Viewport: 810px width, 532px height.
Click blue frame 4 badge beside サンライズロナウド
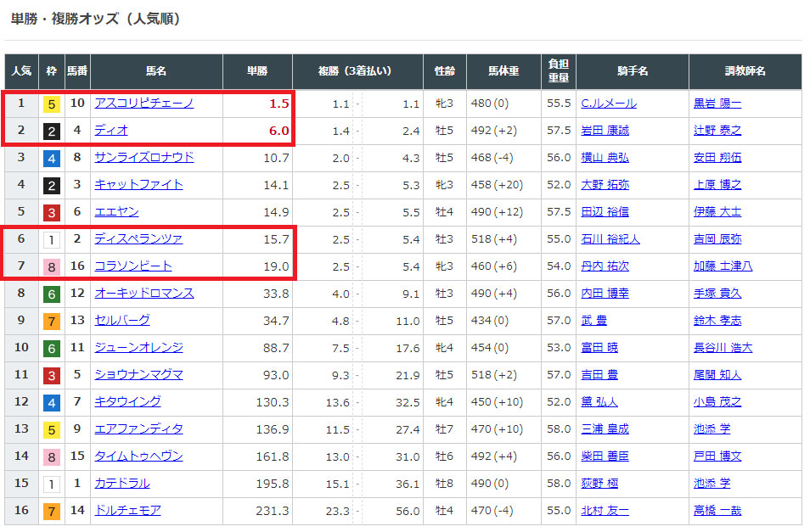tap(52, 158)
